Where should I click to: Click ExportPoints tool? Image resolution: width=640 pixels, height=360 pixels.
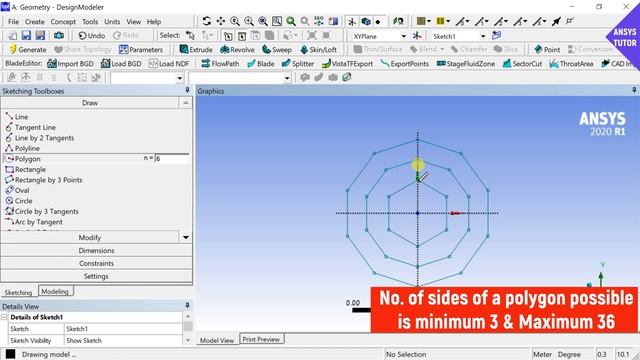(x=404, y=64)
